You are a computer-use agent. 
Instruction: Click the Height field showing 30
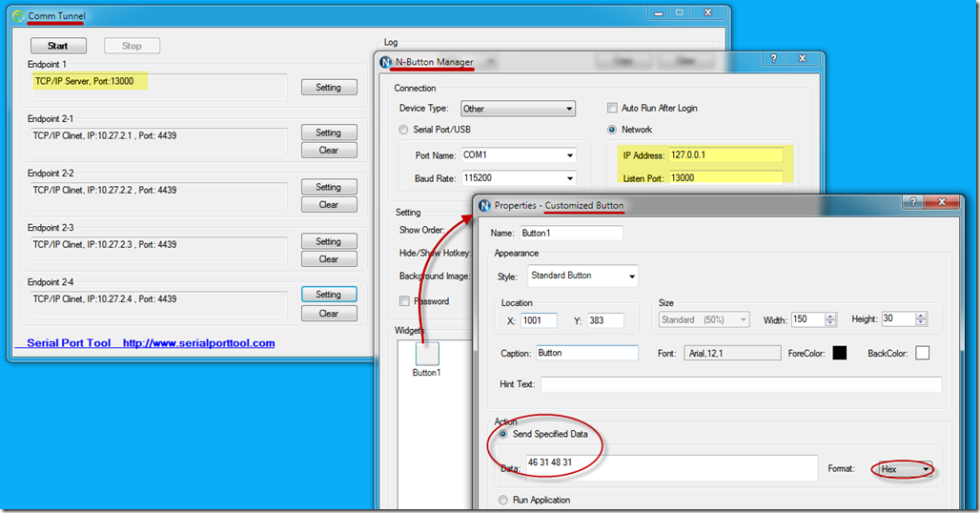(x=898, y=318)
